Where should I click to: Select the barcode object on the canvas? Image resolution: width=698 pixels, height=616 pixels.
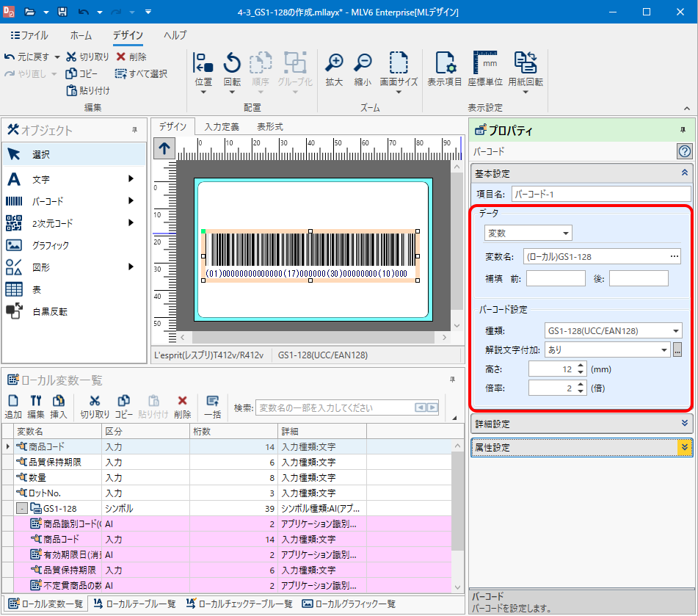pos(310,256)
